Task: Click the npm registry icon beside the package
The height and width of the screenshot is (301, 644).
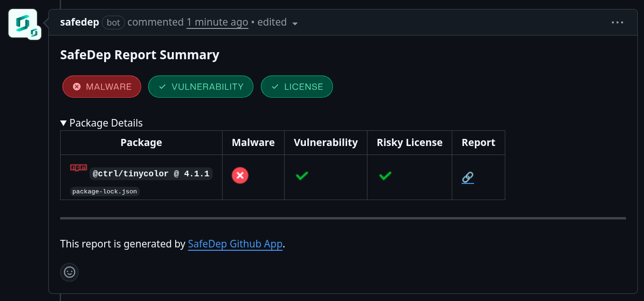Action: coord(78,167)
